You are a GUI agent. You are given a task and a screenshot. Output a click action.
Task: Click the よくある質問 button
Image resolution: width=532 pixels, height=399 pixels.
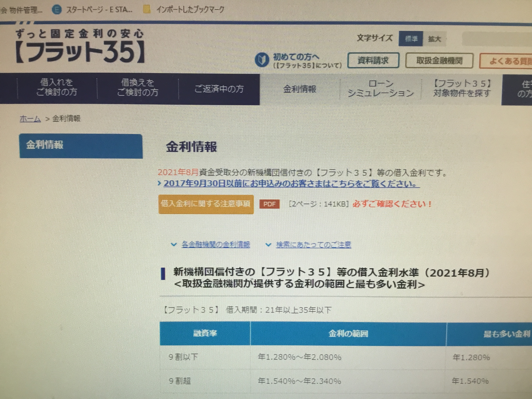coord(506,61)
